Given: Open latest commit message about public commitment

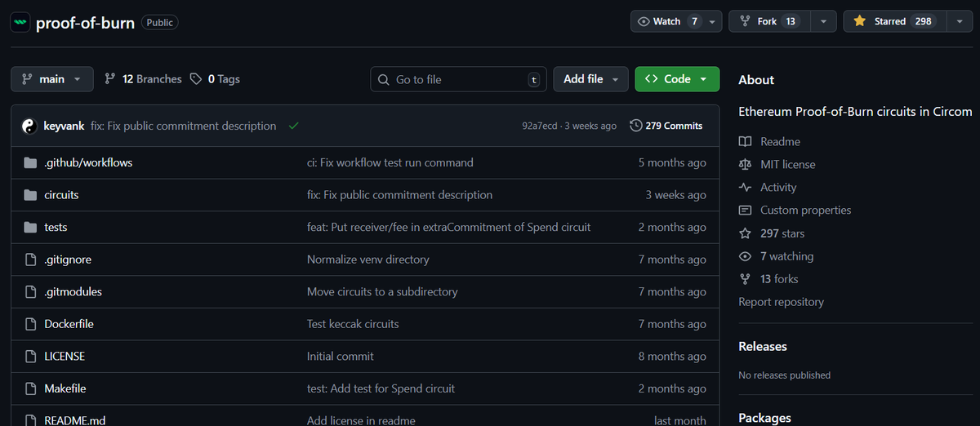Looking at the screenshot, I should click(184, 126).
